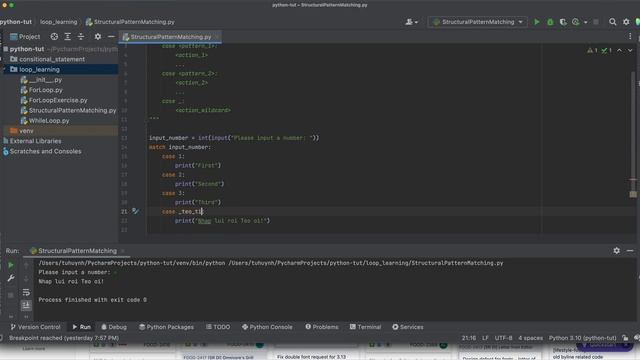Run StructuralPatternMatching with the green toolbar play button
This screenshot has height=360, width=640.
537,22
